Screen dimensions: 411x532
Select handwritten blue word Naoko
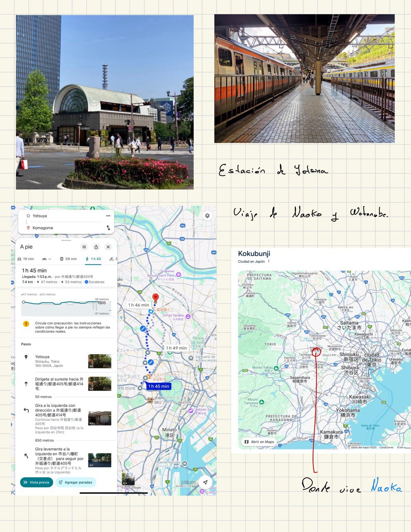click(387, 485)
